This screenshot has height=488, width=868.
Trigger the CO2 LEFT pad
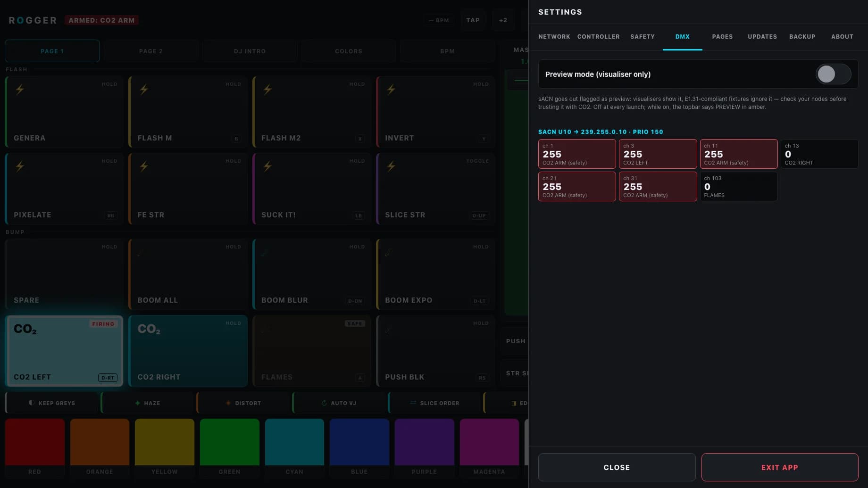coord(64,351)
